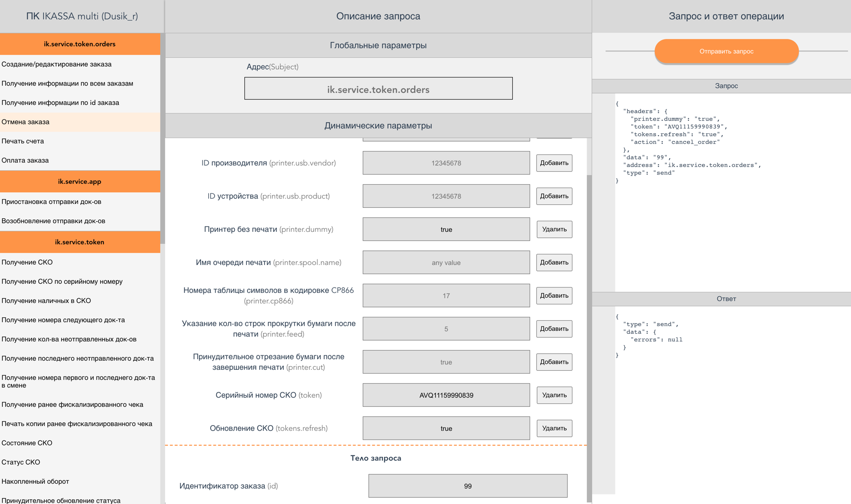Click the printer.feed value field
The image size is (851, 504).
point(446,329)
